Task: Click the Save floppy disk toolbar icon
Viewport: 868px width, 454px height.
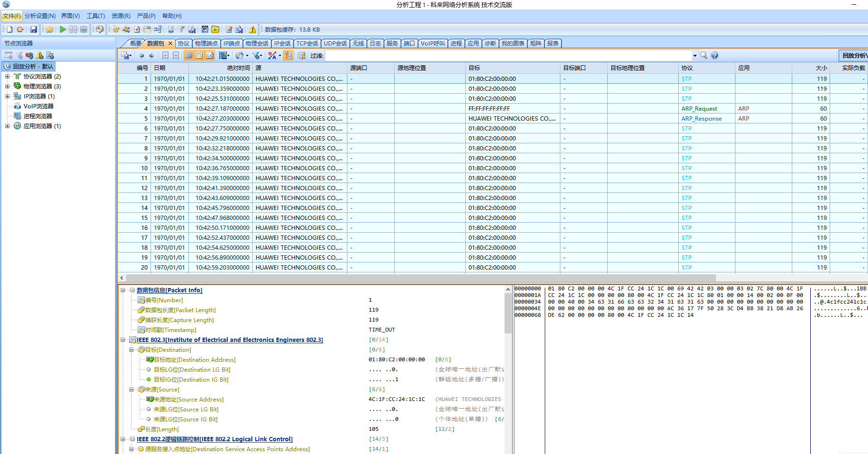Action: (x=34, y=29)
